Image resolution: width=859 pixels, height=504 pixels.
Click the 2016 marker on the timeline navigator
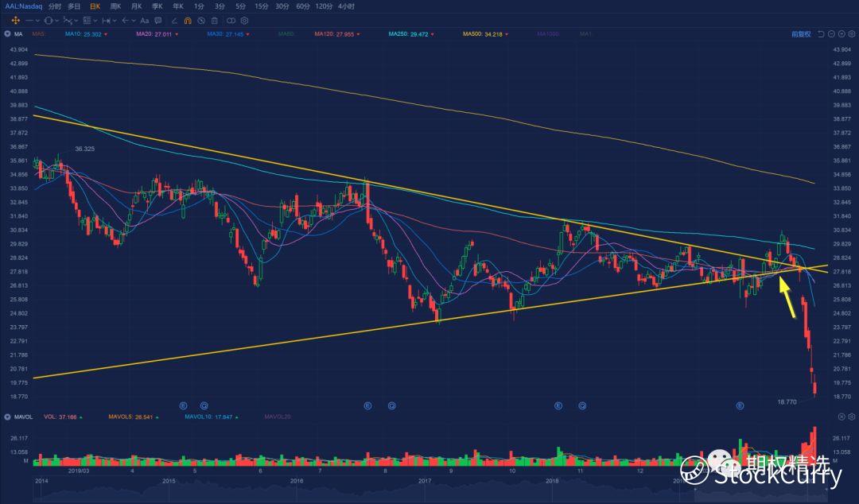coord(297,481)
